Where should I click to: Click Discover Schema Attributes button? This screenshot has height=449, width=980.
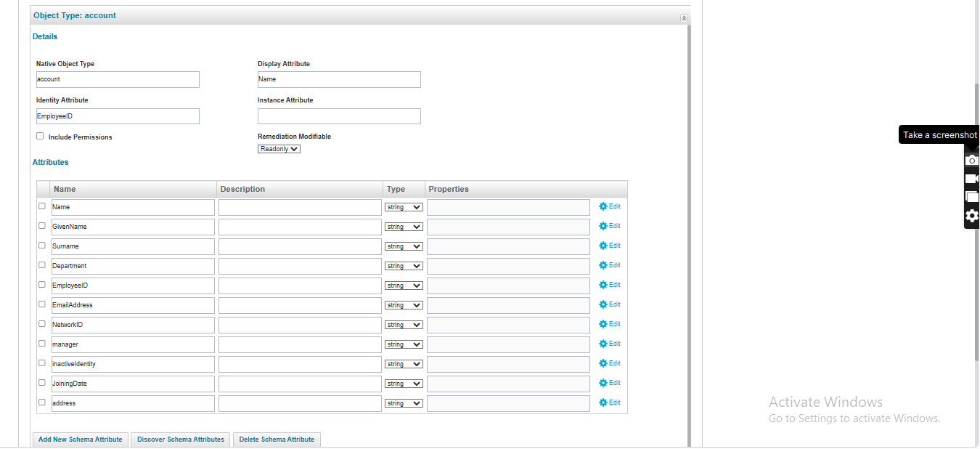(181, 440)
